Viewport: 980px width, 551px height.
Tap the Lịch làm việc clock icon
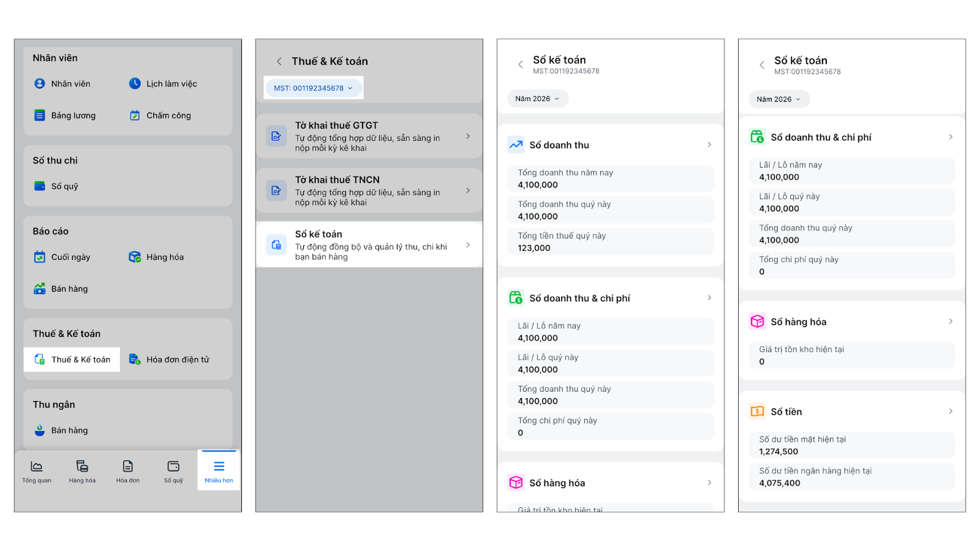(135, 84)
